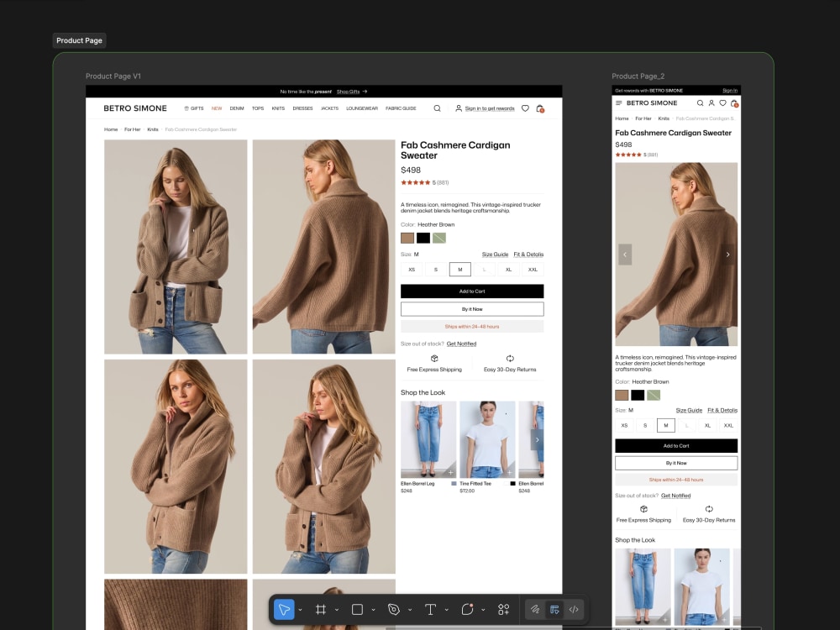Click the Fit & Details link in V1
The width and height of the screenshot is (840, 630).
click(x=528, y=255)
